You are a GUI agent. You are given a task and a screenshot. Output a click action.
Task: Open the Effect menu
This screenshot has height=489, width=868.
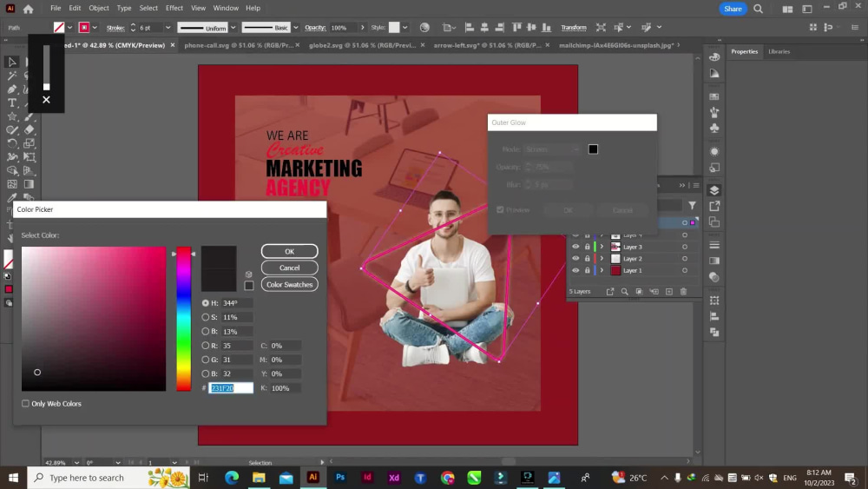(174, 9)
